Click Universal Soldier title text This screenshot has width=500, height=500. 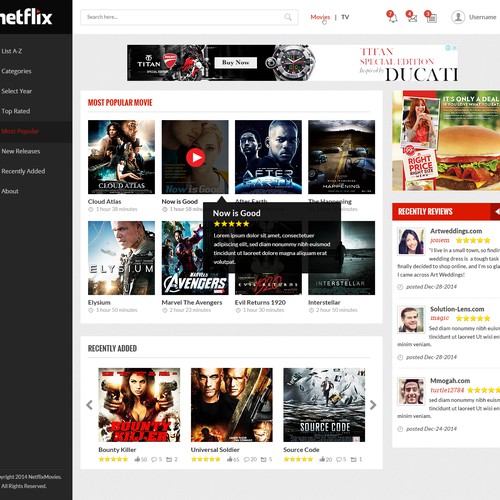[x=215, y=450]
